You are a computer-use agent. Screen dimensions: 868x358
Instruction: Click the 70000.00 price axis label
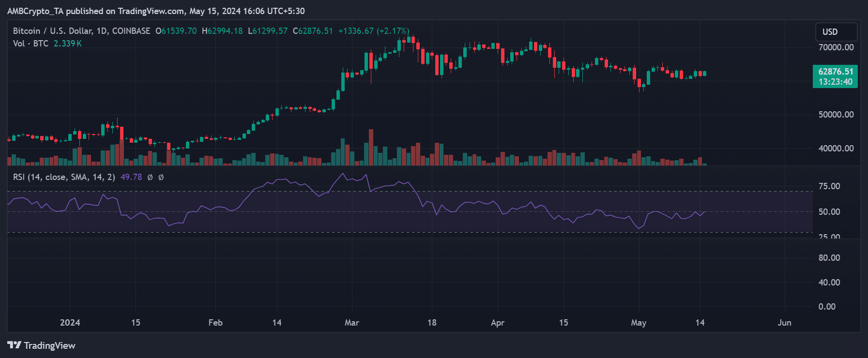[x=836, y=47]
